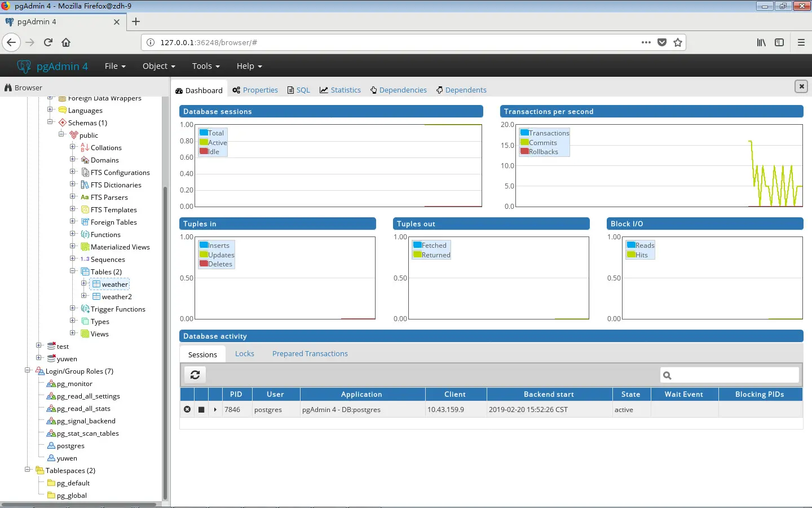Viewport: 812px width, 508px height.
Task: Open a new Firefox tab
Action: coord(136,22)
